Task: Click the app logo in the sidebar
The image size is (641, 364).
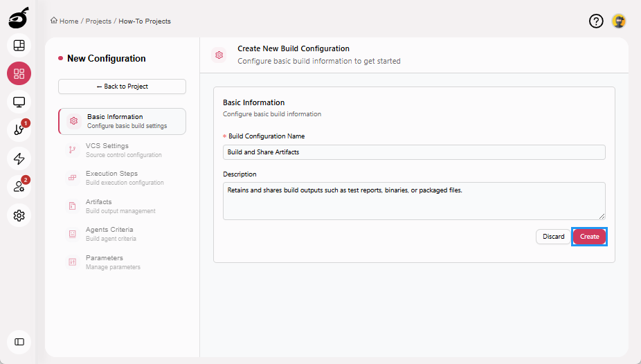Action: [x=19, y=17]
